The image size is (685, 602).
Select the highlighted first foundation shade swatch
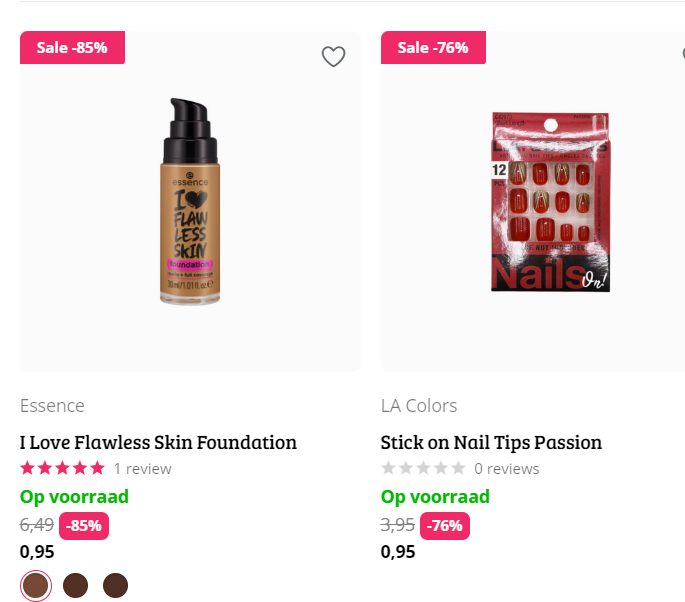click(36, 585)
